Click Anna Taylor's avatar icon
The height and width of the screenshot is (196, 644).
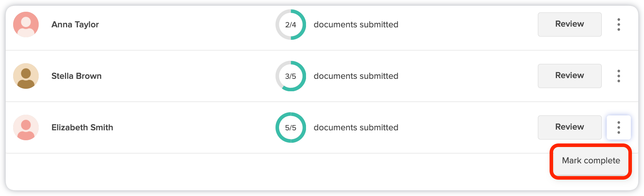click(x=26, y=24)
